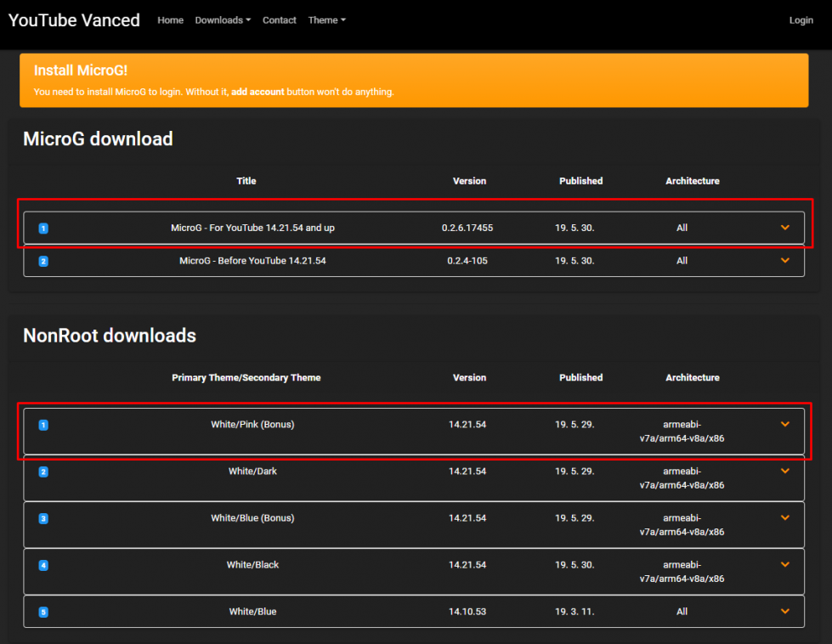Open the Contact page
The height and width of the screenshot is (644, 832).
tap(279, 20)
